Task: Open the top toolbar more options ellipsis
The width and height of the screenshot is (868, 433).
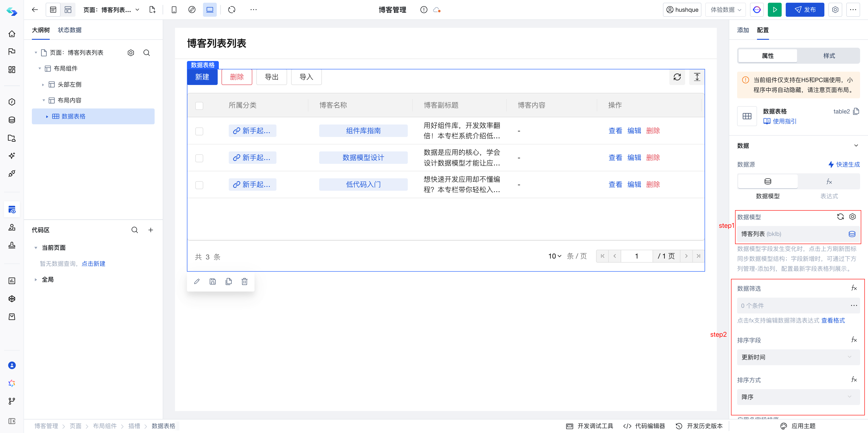Action: tap(253, 10)
